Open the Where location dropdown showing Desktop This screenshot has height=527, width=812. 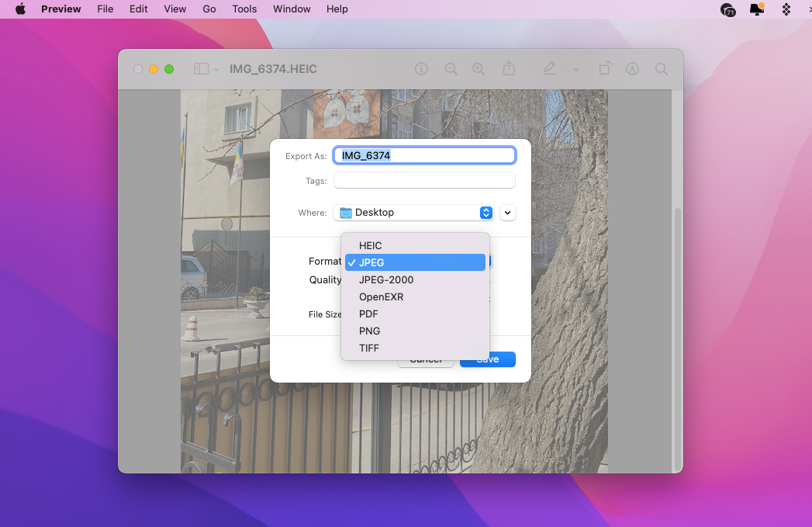tap(413, 212)
